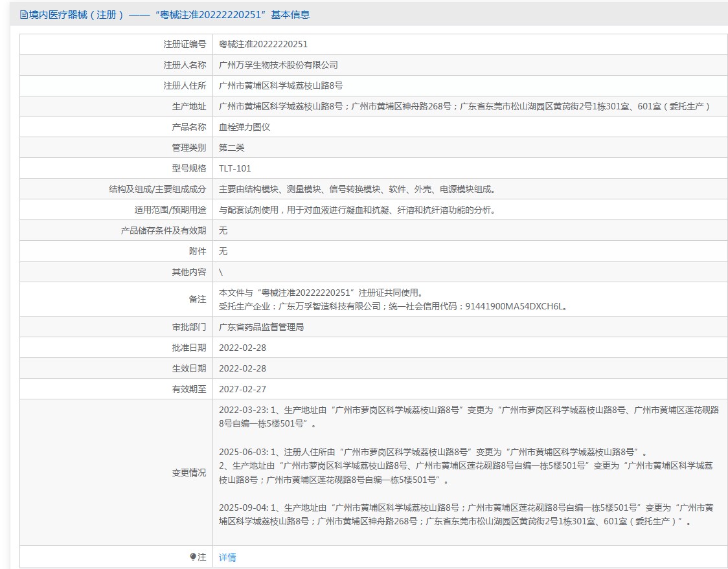Open the 详情 link
The width and height of the screenshot is (728, 569).
227,557
